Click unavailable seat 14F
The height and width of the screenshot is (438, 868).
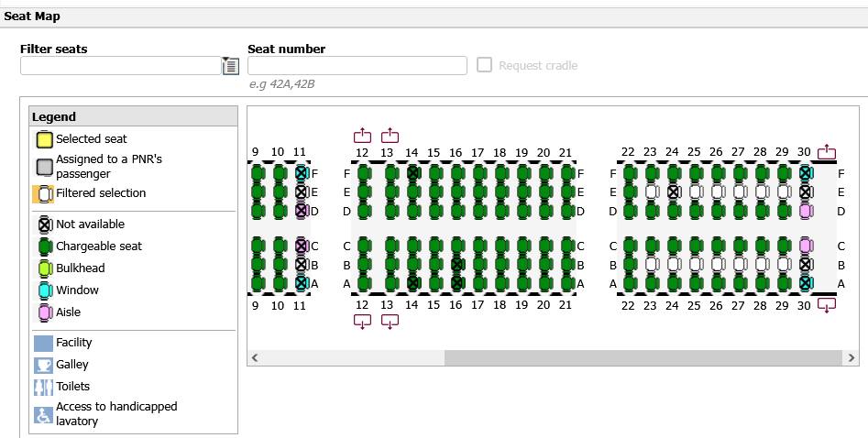click(413, 173)
